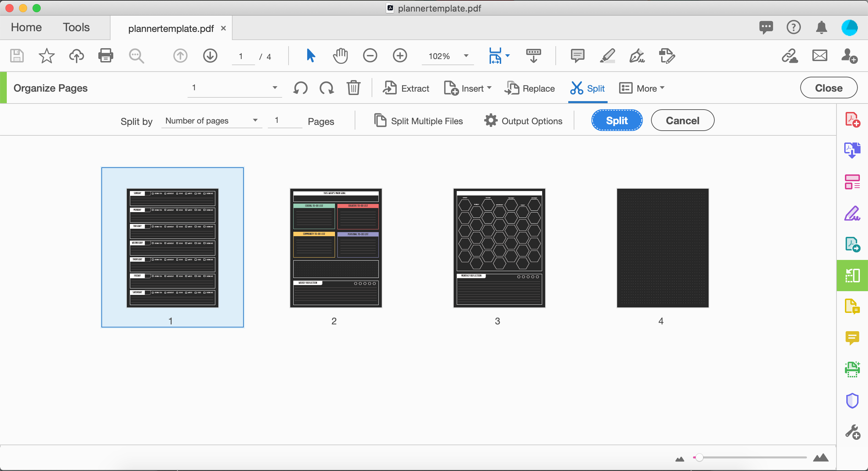Click Extract pages option
868x471 pixels.
tap(406, 88)
